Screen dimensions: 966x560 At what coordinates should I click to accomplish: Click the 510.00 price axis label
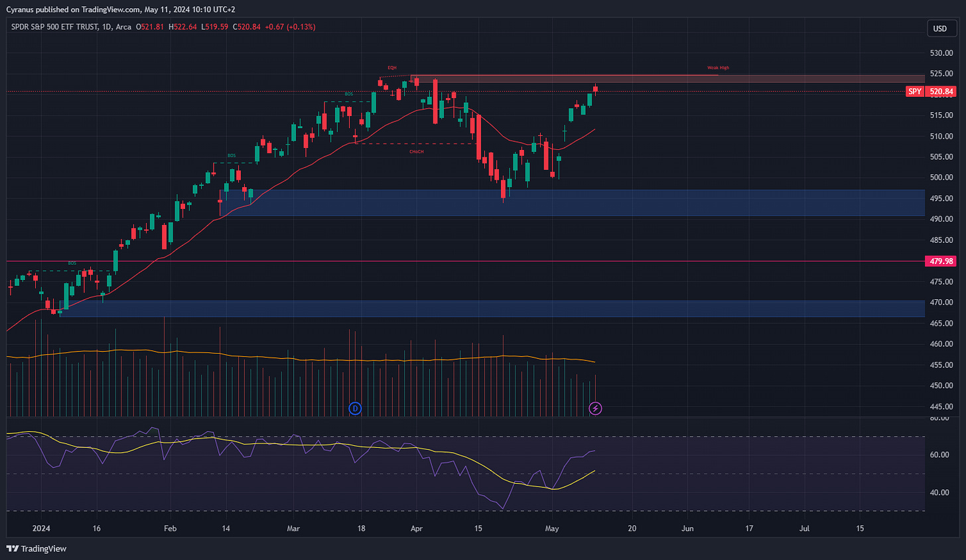pos(941,137)
